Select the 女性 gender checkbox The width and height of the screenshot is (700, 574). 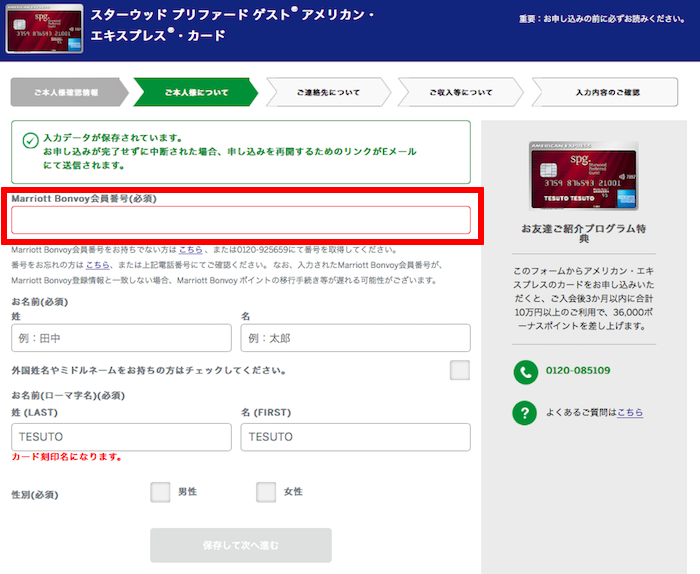click(x=266, y=492)
